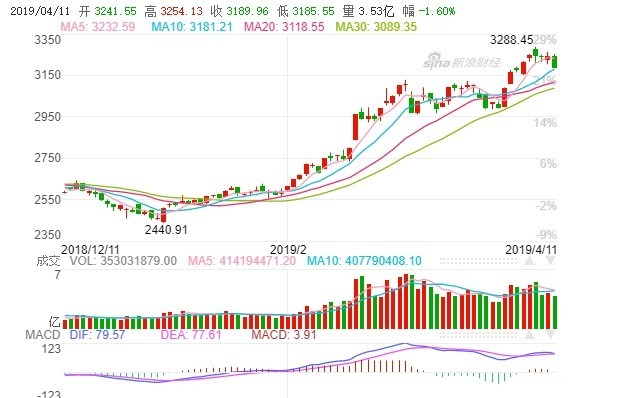
Task: Click the change percentage -1.60%
Action: click(437, 11)
